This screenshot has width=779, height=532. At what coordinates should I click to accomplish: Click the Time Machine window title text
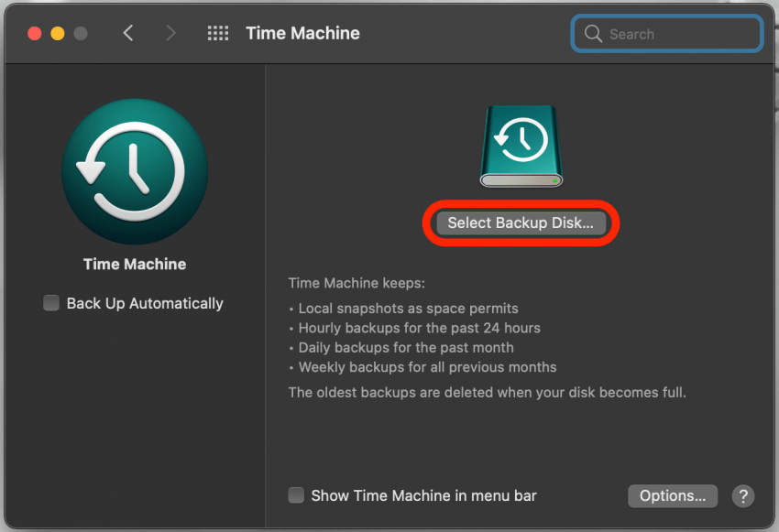coord(302,34)
